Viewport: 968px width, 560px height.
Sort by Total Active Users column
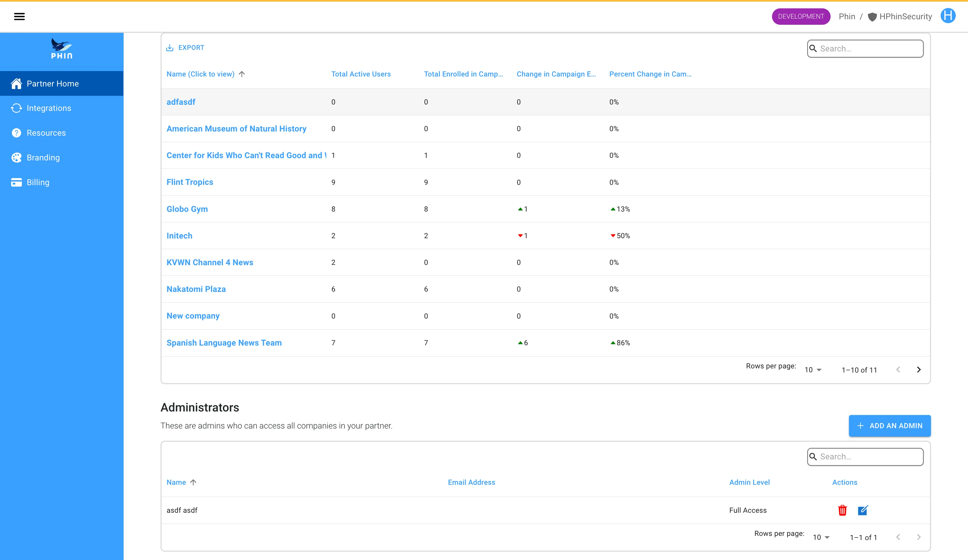[x=361, y=74]
